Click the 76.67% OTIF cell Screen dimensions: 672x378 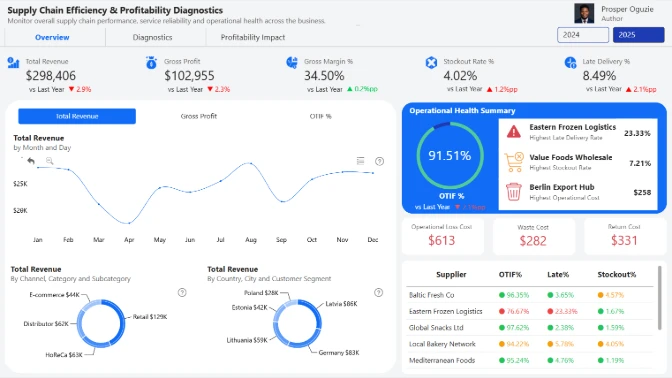click(x=514, y=311)
